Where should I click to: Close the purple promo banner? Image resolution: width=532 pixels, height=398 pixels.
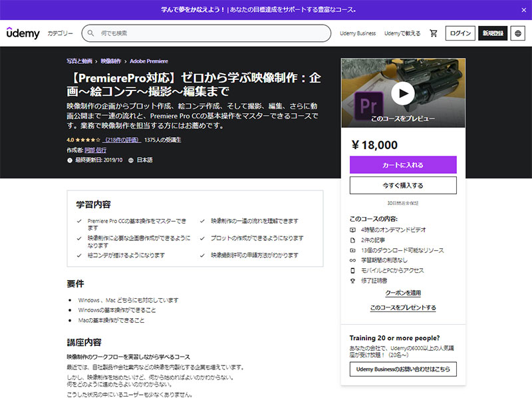tap(523, 10)
